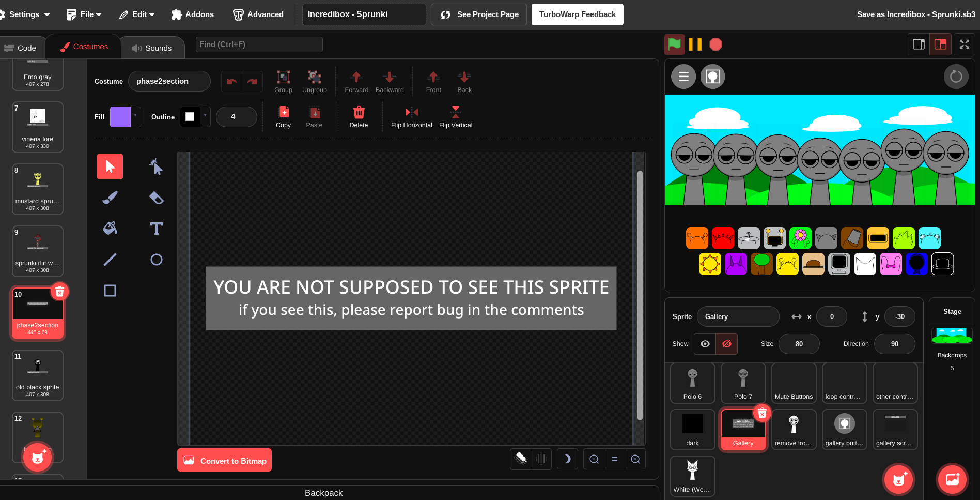
Task: Click the Stage backdrops thumbnail
Action: coord(952,337)
